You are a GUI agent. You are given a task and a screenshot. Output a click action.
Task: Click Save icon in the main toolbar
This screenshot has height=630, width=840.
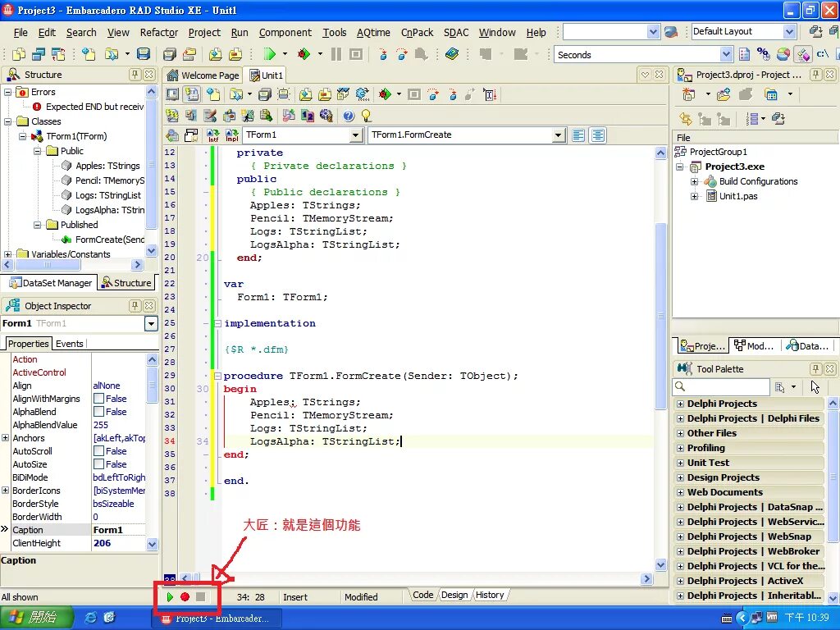(x=143, y=54)
